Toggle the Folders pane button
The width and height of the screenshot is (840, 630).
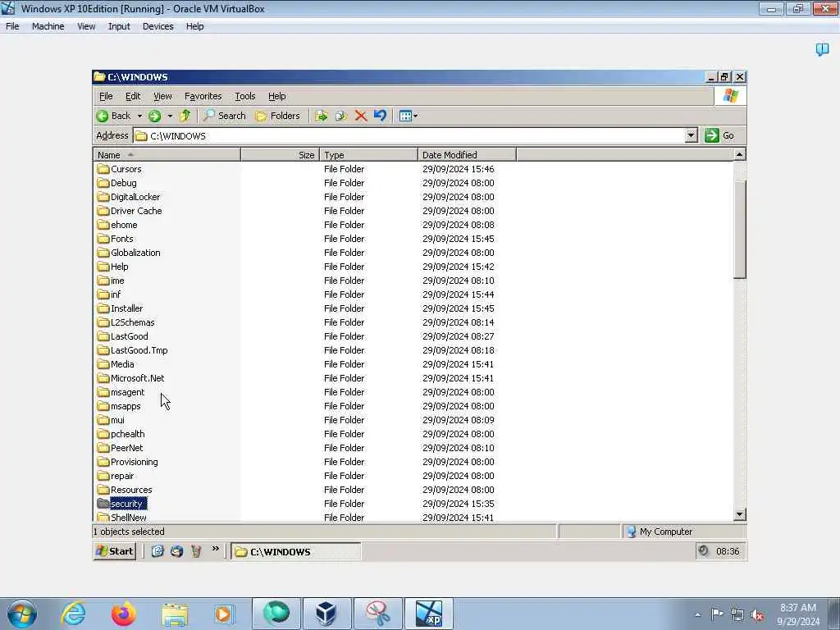277,116
